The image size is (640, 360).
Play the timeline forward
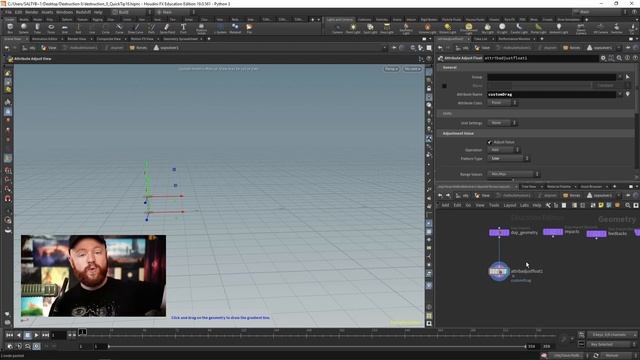coord(36,335)
